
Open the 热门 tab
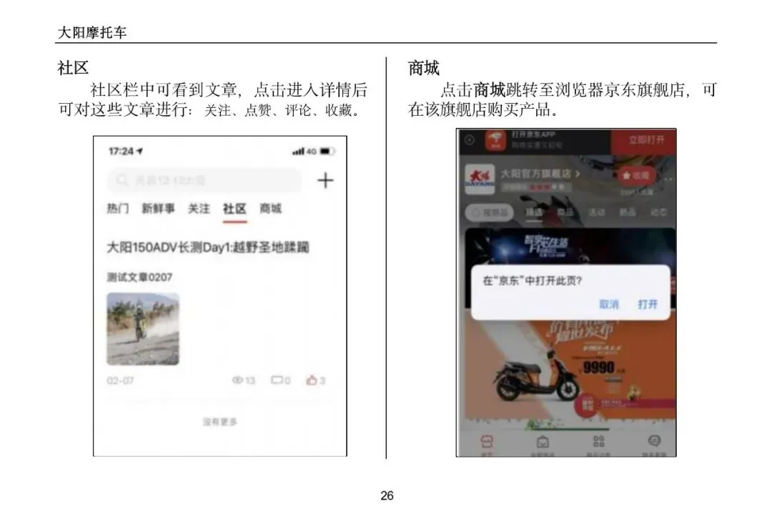118,208
